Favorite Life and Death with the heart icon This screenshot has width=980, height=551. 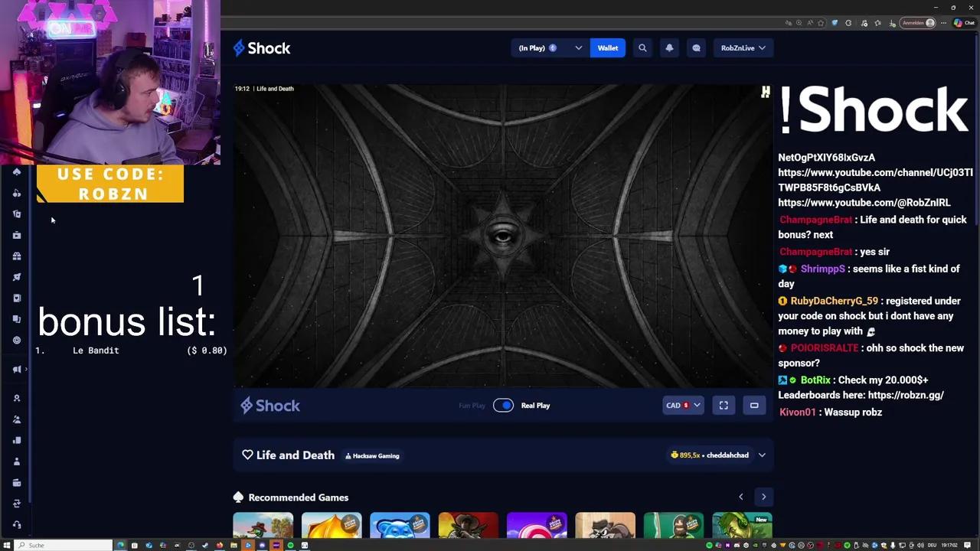coord(247,455)
